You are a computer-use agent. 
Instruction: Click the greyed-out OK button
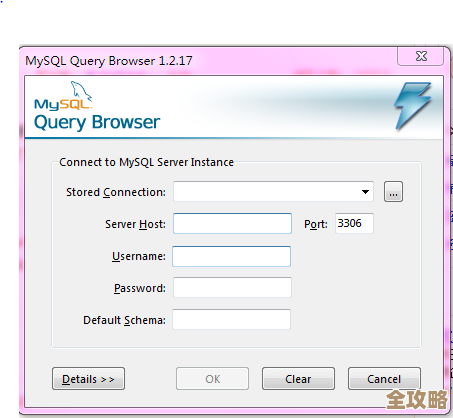click(212, 379)
